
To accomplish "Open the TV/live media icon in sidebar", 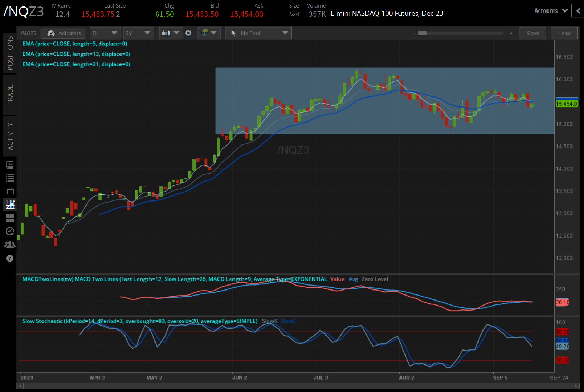I will (x=10, y=190).
